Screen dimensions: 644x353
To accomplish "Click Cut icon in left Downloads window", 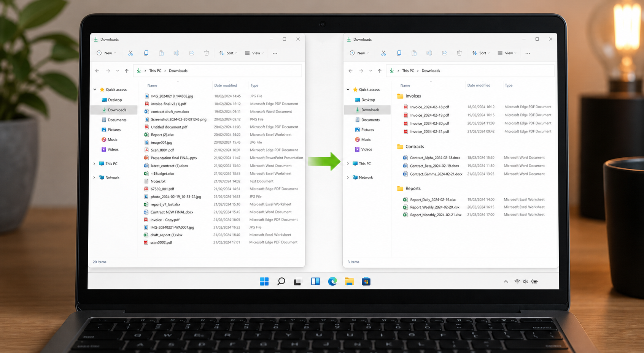I will [x=130, y=53].
